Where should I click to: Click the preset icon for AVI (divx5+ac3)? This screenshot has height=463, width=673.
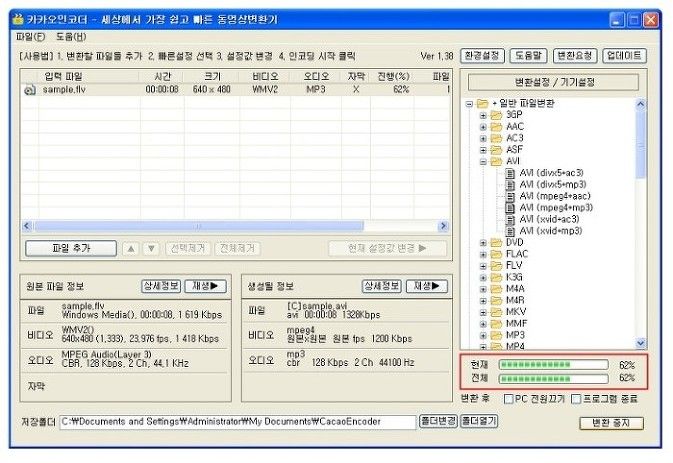(x=510, y=173)
